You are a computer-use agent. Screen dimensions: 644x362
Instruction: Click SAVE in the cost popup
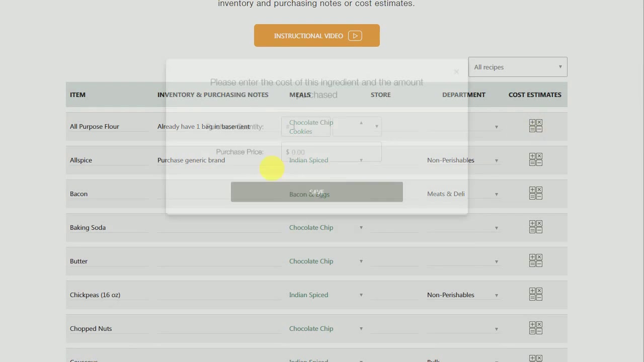[x=317, y=192]
